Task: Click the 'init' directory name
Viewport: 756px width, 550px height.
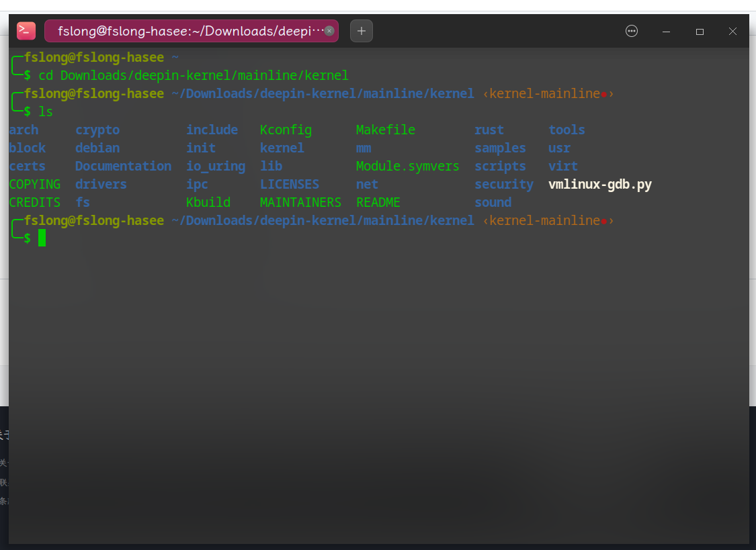Action: tap(201, 148)
